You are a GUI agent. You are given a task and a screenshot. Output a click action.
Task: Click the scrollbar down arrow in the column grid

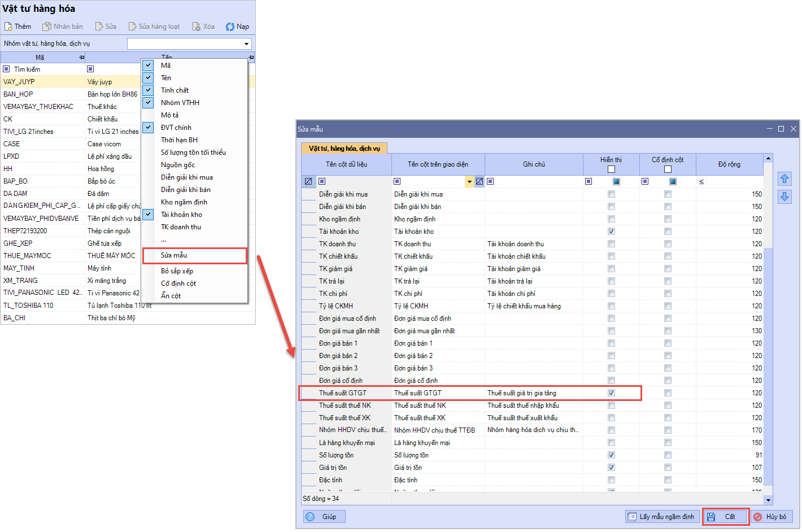[768, 500]
